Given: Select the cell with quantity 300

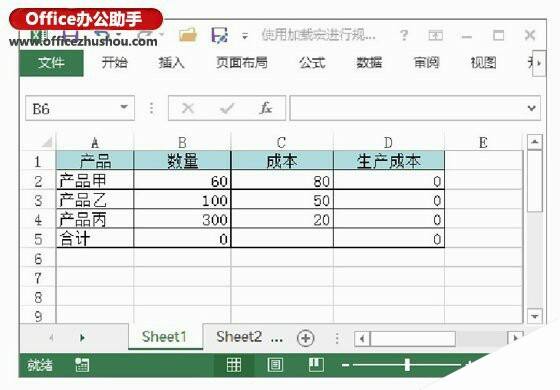Looking at the screenshot, I should pos(182,219).
